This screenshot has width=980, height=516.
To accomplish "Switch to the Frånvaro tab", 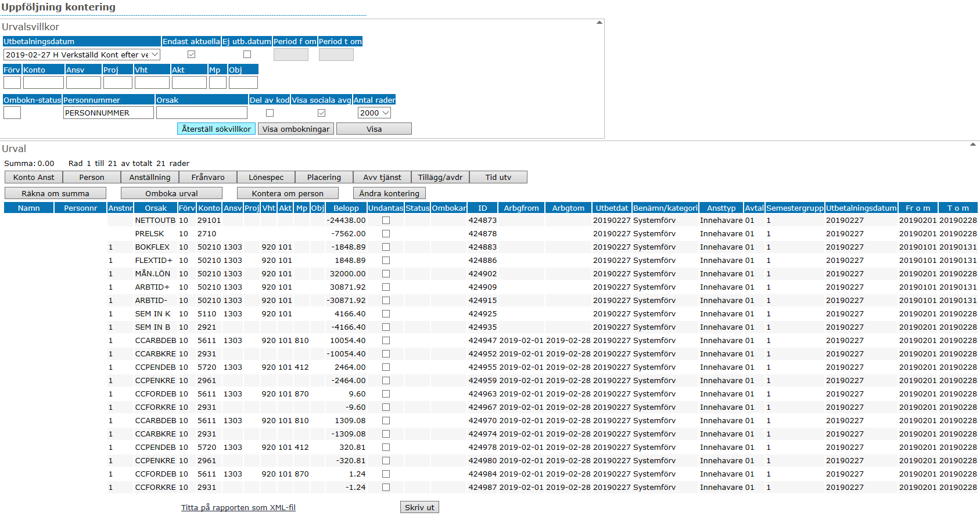I will 208,177.
